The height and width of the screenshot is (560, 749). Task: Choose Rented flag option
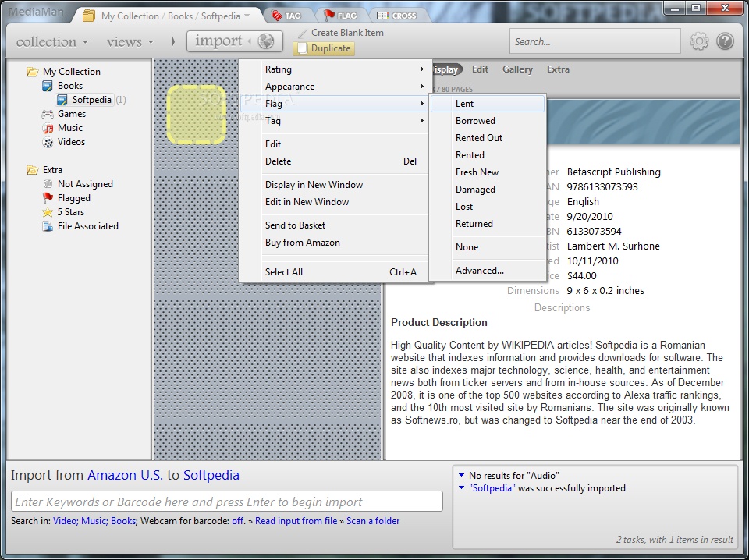[487, 155]
